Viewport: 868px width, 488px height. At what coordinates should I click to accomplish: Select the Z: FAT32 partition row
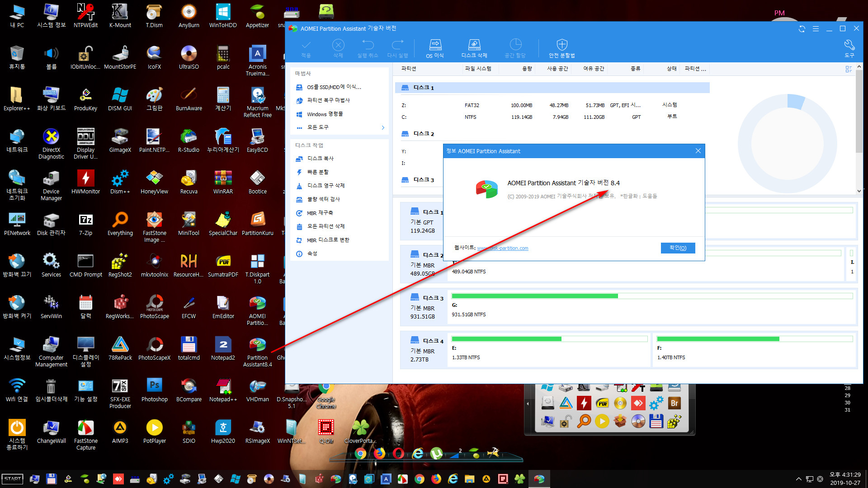click(552, 105)
